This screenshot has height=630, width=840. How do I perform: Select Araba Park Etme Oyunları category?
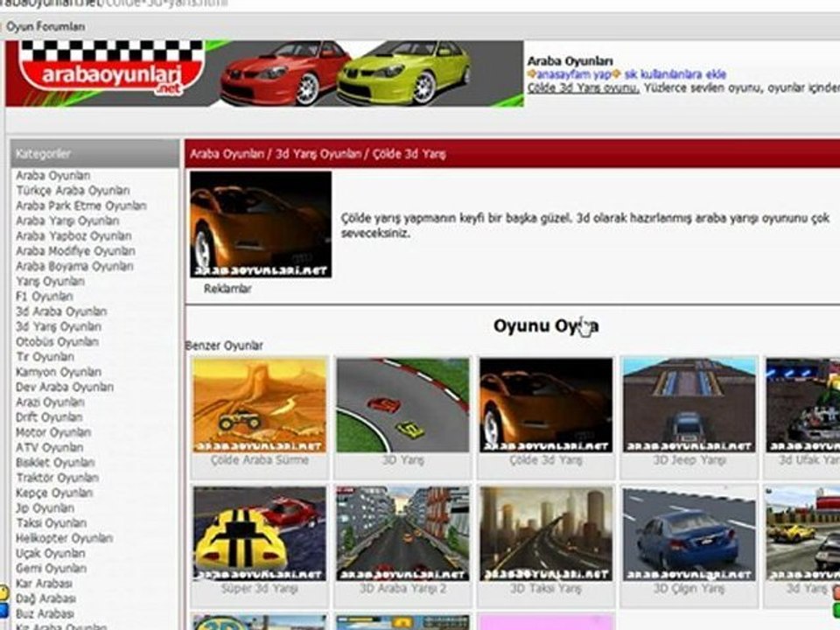click(80, 206)
